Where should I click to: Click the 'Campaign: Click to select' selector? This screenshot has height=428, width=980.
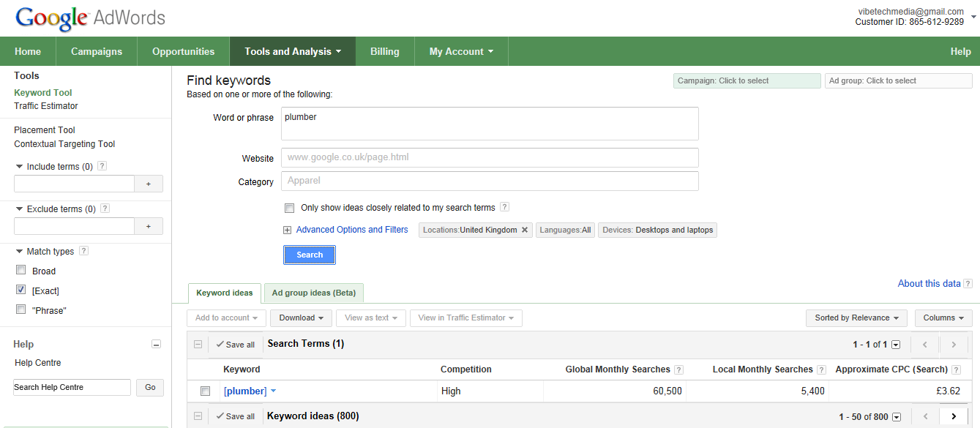pyautogui.click(x=747, y=80)
